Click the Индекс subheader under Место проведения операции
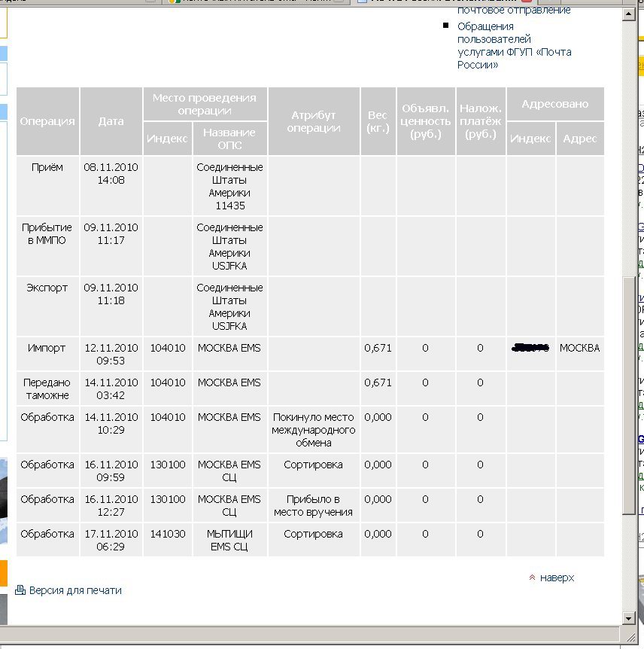The width and height of the screenshot is (644, 649). point(168,139)
